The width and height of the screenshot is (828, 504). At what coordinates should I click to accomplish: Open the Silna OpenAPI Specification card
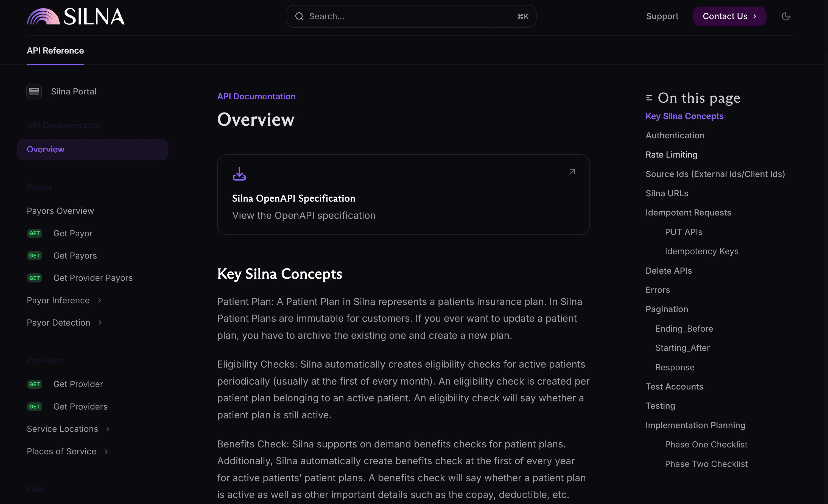pos(403,195)
